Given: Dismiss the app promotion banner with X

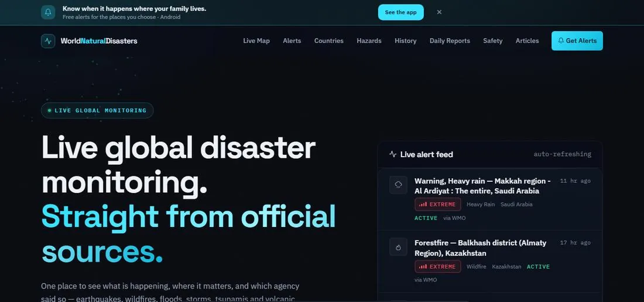Looking at the screenshot, I should pyautogui.click(x=439, y=12).
